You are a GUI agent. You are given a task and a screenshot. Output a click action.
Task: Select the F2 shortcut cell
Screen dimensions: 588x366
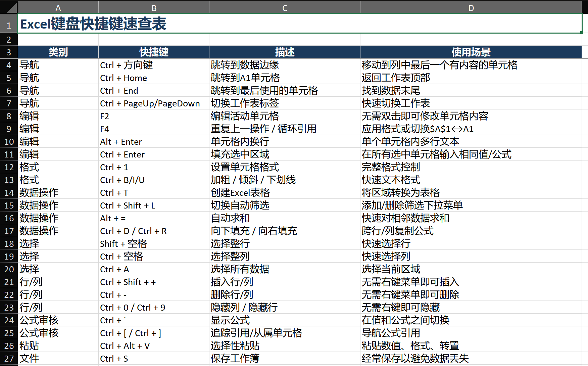coord(154,116)
